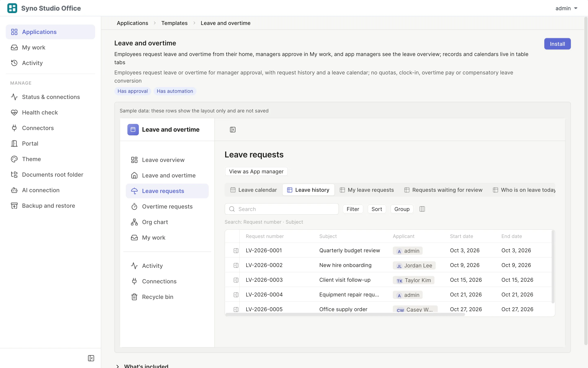Go to Applications in the breadcrumb
The image size is (588, 368).
click(x=133, y=23)
